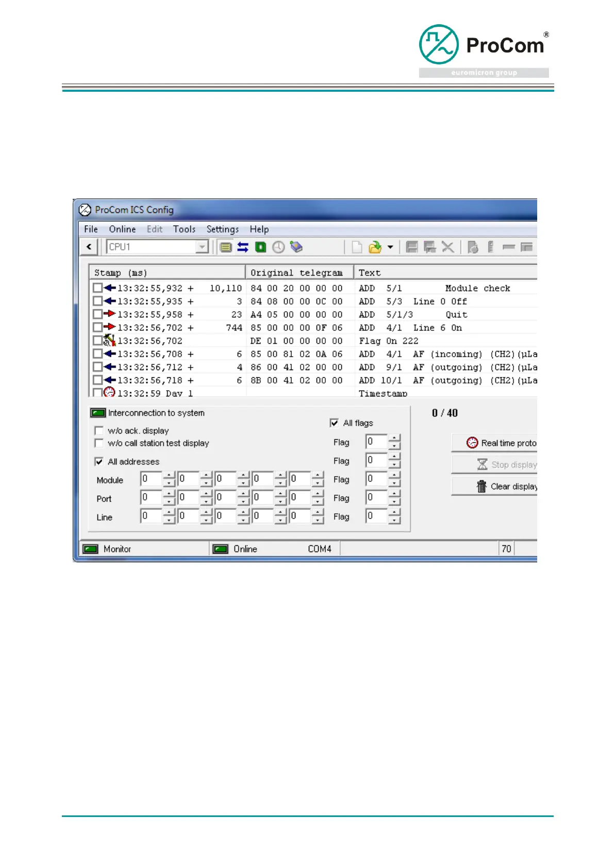Click the clock toolbar icon
The height and width of the screenshot is (868, 614).
278,247
